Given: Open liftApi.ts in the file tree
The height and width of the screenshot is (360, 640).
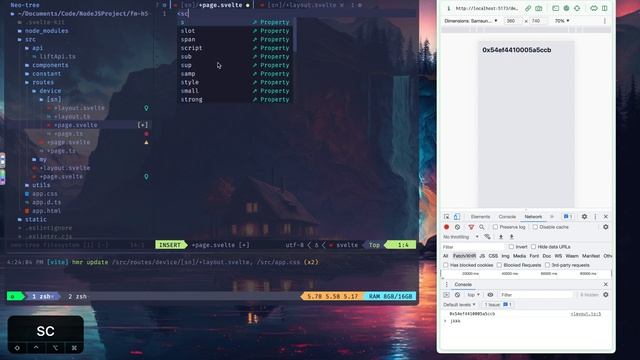Looking at the screenshot, I should click(57, 57).
